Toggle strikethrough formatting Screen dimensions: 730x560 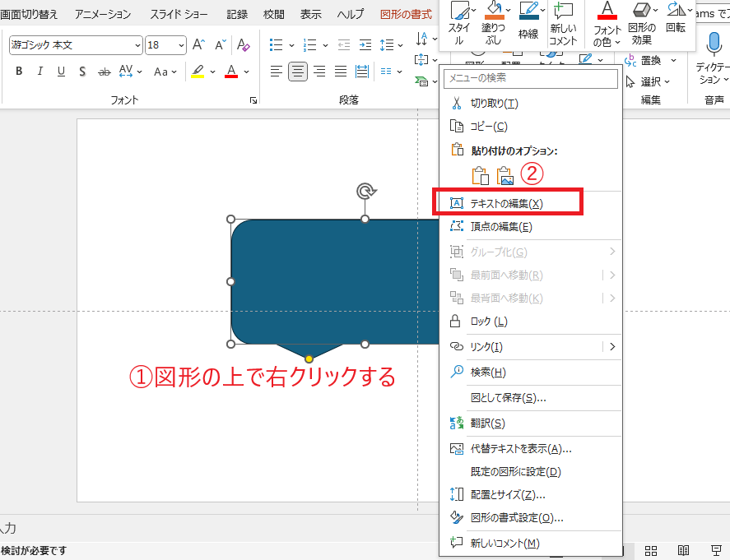(105, 72)
